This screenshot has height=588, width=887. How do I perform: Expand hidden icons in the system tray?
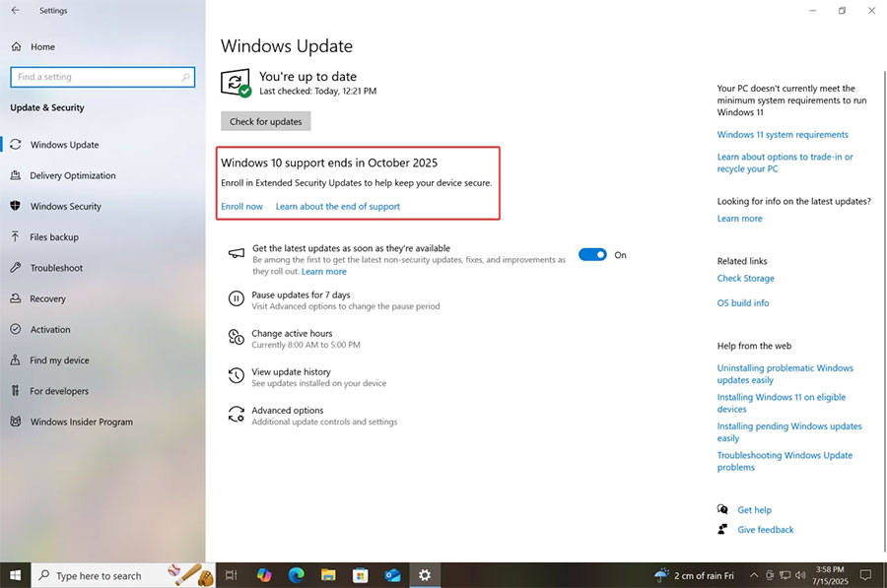pyautogui.click(x=754, y=574)
